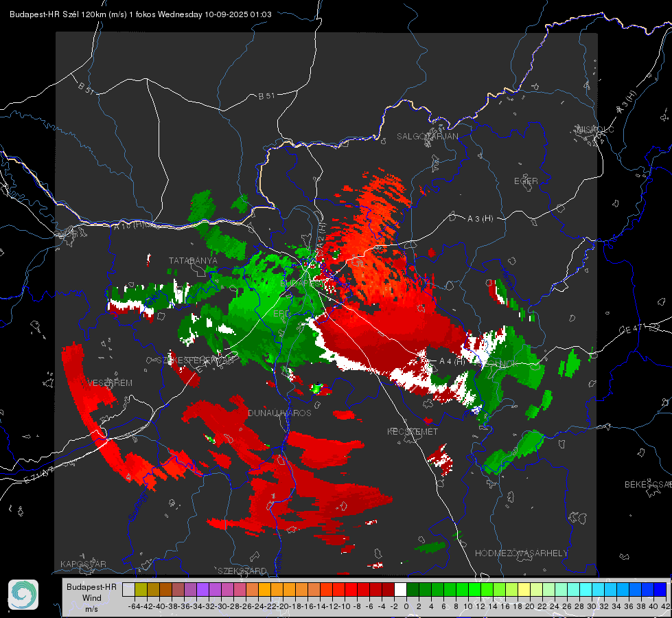Screen dimensions: 672x618
Task: Click the HÓDMEZŐVÁSÁRHELY city label
Action: [x=521, y=553]
